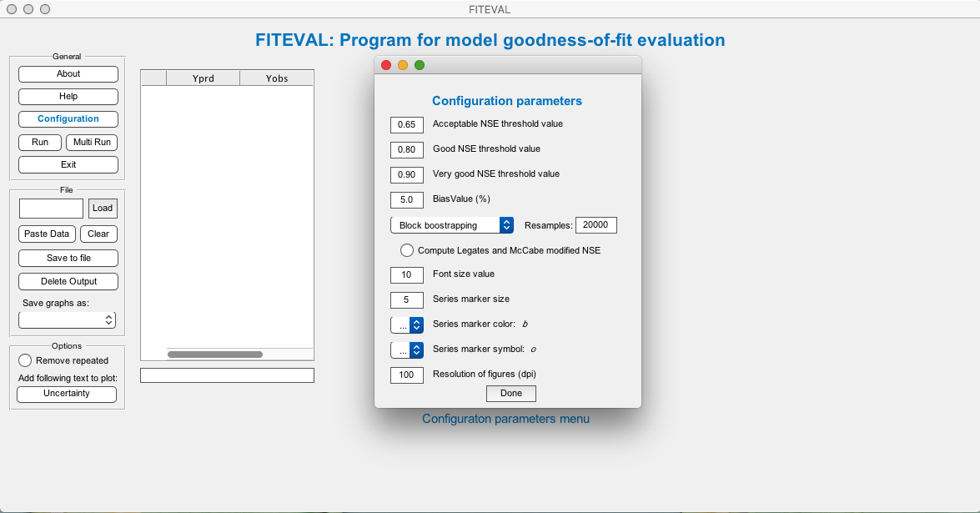Start Multi Run
The image size is (980, 513).
pyautogui.click(x=92, y=143)
